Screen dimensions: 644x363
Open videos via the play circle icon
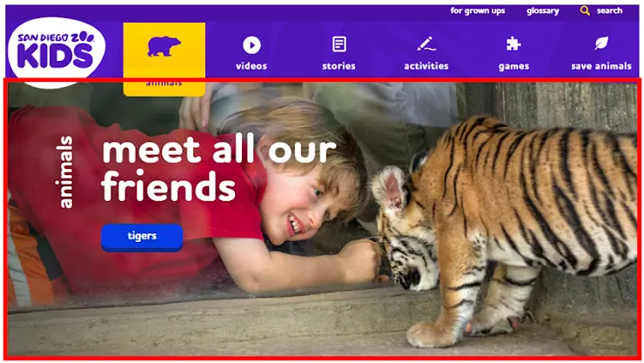pos(252,45)
